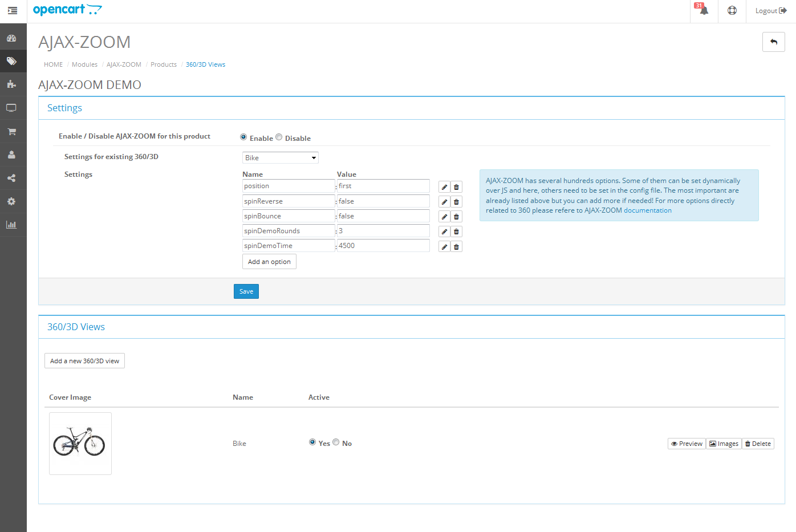Click the 360/3D Views panel heading

coord(76,327)
